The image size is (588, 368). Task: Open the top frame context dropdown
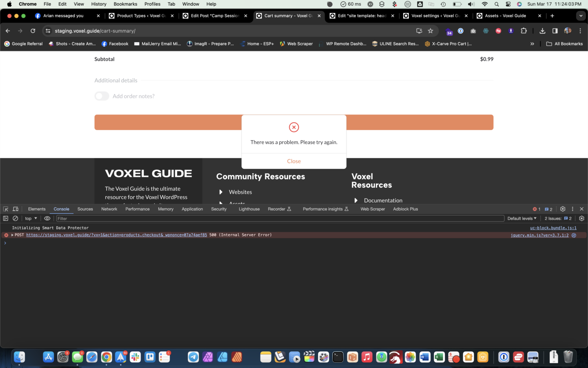(x=30, y=218)
